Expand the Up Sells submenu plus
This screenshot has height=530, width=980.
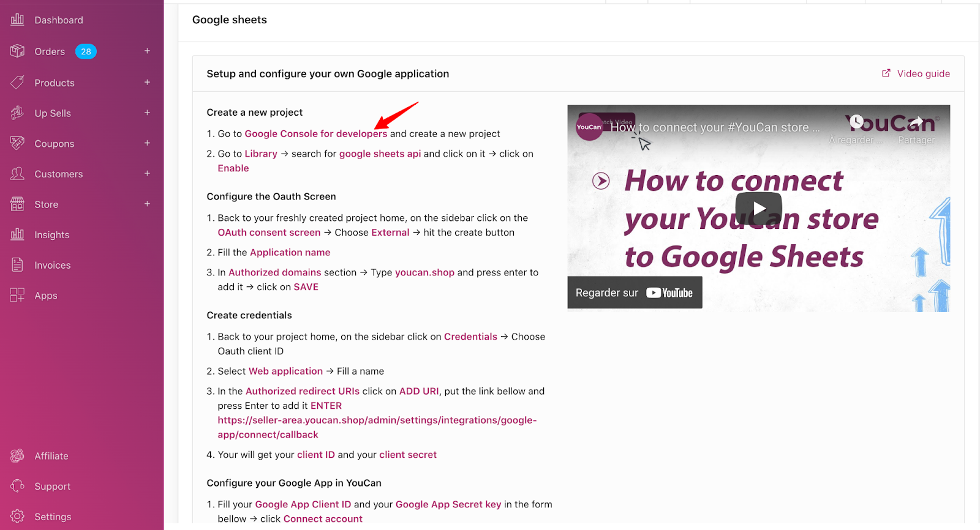[x=147, y=113]
